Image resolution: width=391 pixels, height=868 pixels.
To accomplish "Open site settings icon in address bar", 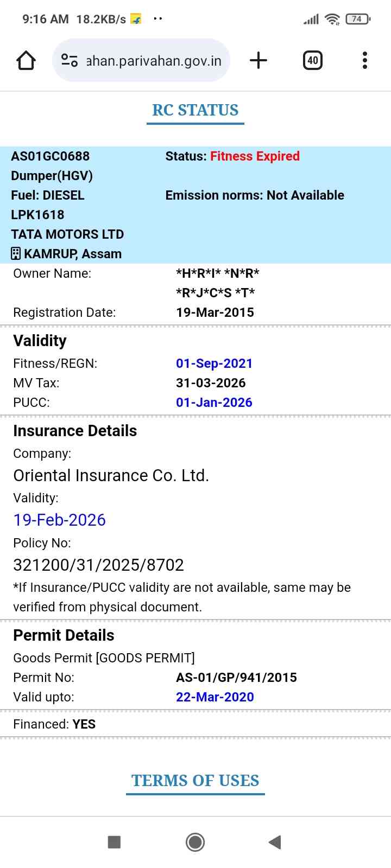I will point(70,60).
